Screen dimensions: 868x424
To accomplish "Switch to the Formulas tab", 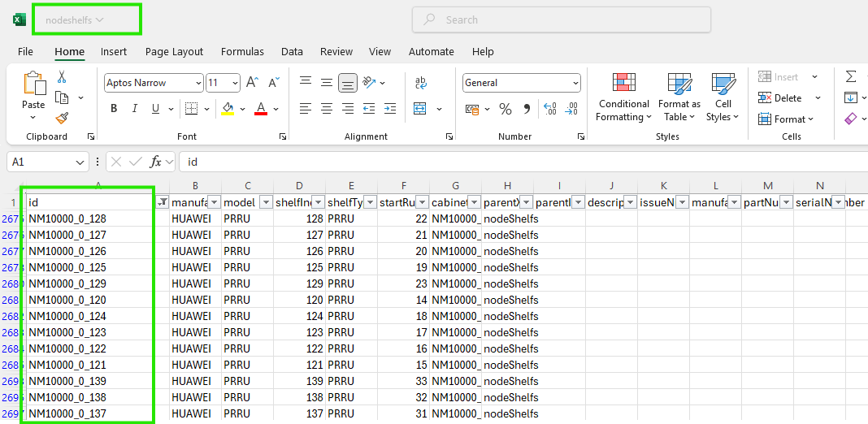I will point(242,51).
